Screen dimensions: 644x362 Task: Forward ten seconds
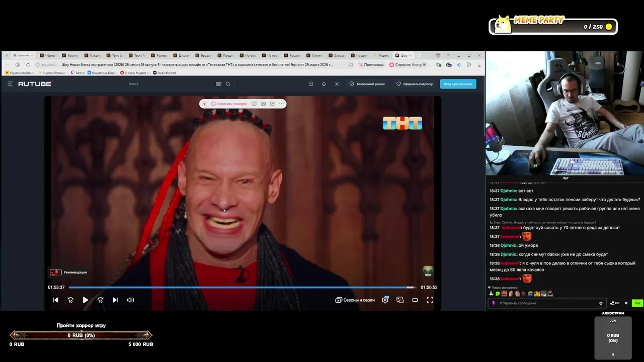point(101,300)
